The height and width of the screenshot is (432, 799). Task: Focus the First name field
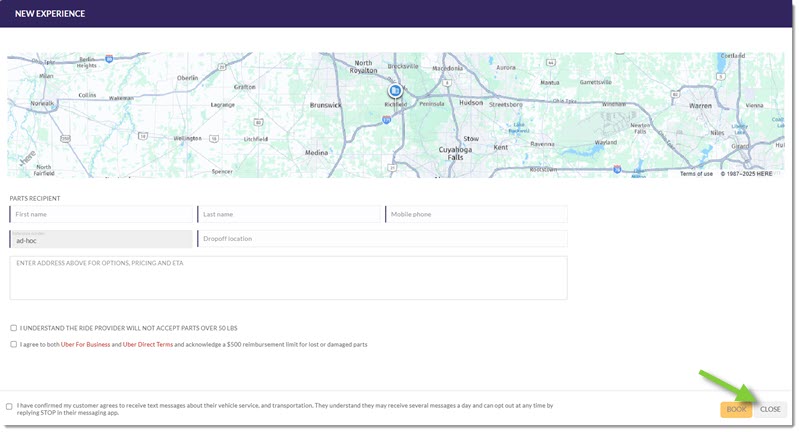tap(101, 214)
